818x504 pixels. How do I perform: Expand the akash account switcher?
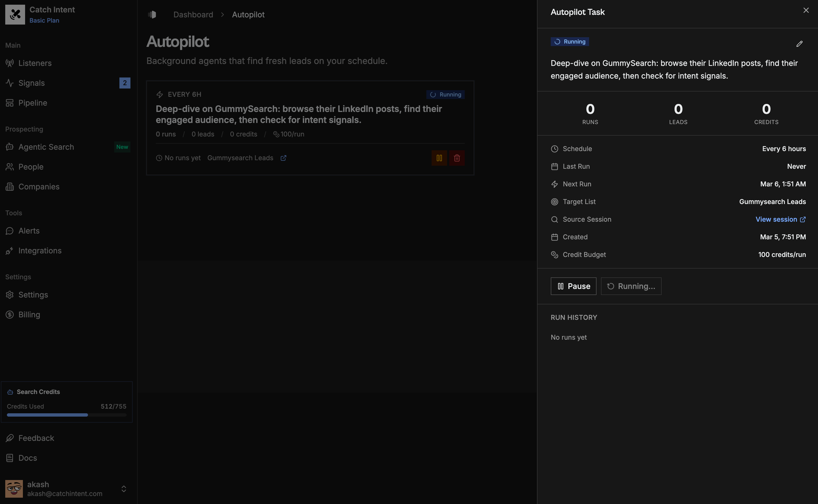pos(124,489)
